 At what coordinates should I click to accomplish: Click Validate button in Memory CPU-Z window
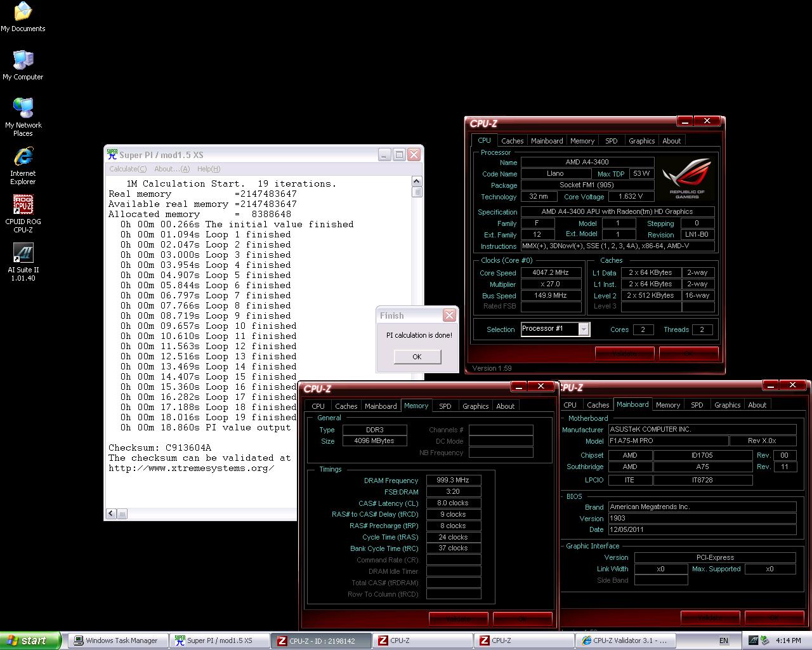tap(458, 619)
